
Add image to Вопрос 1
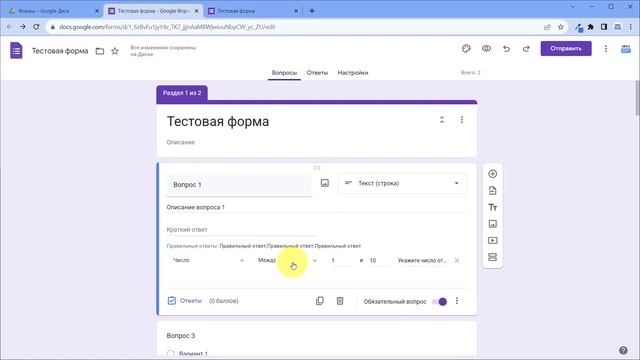[324, 183]
